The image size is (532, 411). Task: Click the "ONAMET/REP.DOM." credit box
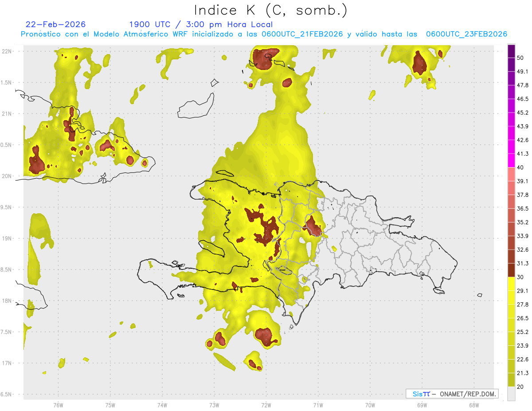[x=452, y=394]
